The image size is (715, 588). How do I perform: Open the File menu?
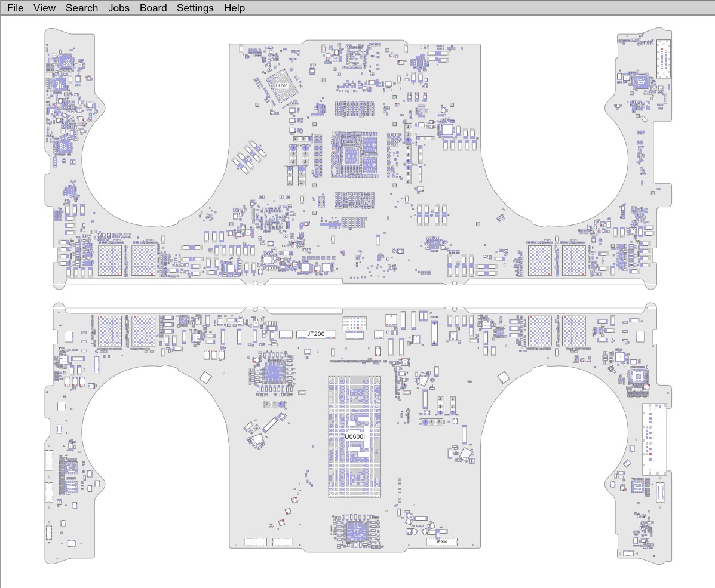point(16,8)
